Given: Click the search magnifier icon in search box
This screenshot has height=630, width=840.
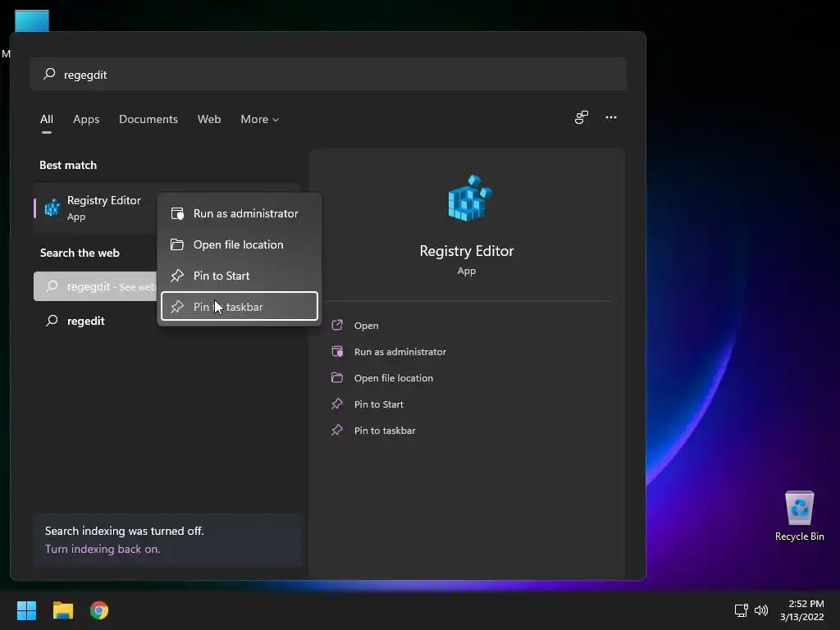Looking at the screenshot, I should click(x=49, y=74).
